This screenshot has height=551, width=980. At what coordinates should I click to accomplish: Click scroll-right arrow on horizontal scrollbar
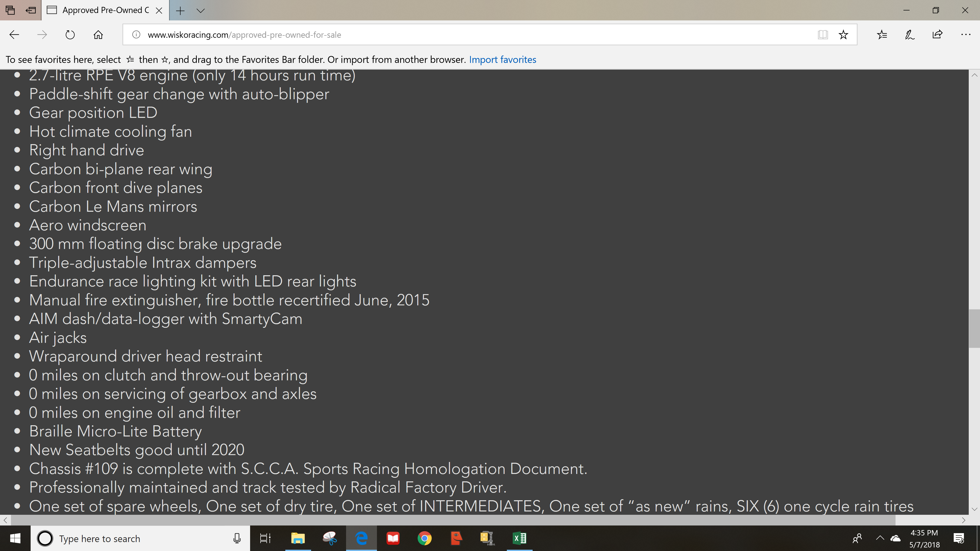tap(963, 520)
